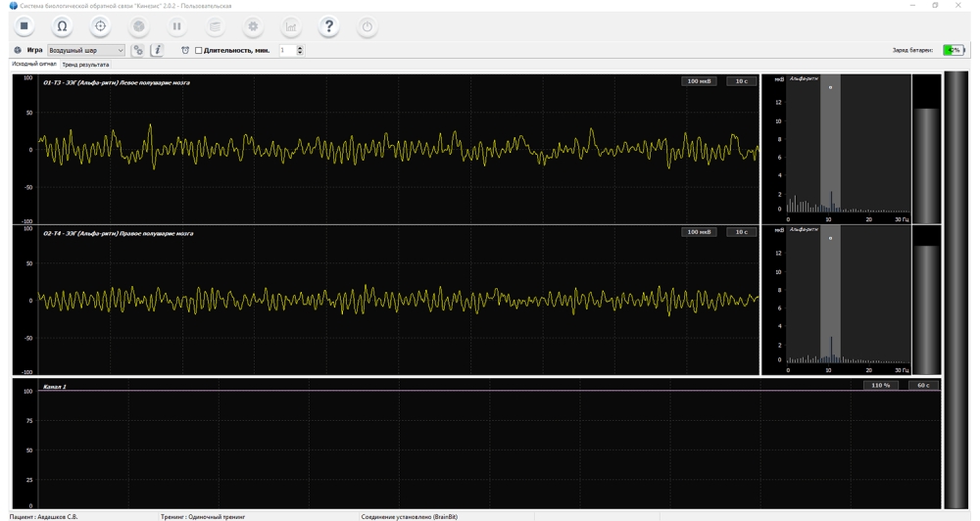Enable the Длительность, мин. checkbox
Viewport: 980px width, 521px height.
(199, 50)
